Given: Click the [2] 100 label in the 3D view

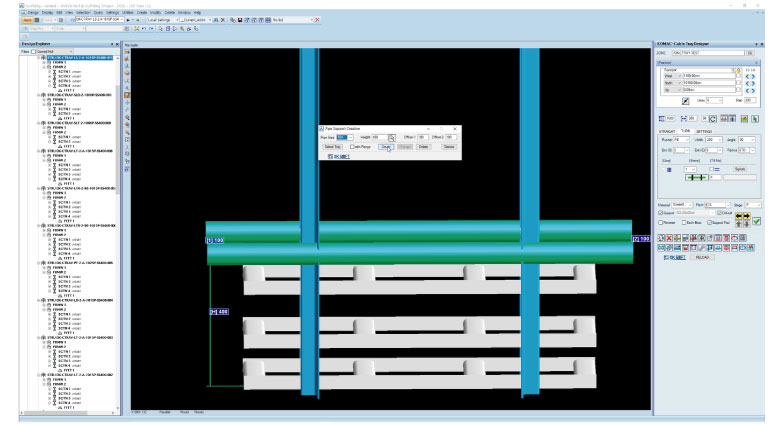Looking at the screenshot, I should [641, 239].
